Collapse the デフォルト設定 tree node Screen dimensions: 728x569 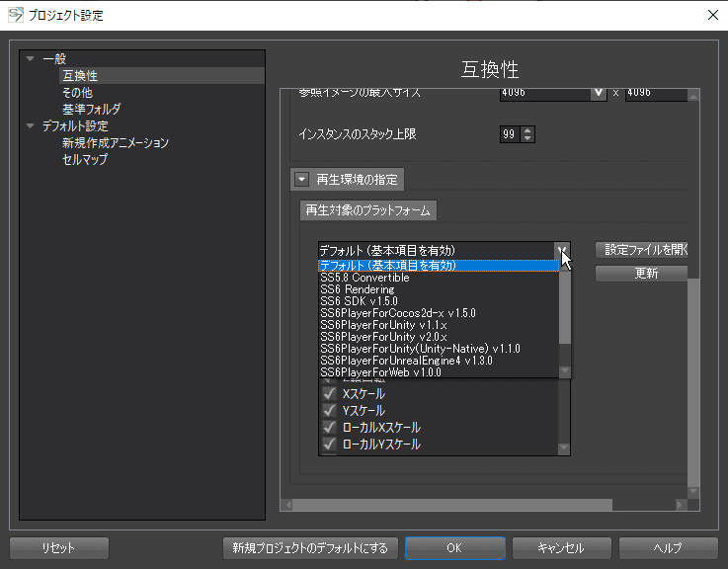tap(31, 125)
